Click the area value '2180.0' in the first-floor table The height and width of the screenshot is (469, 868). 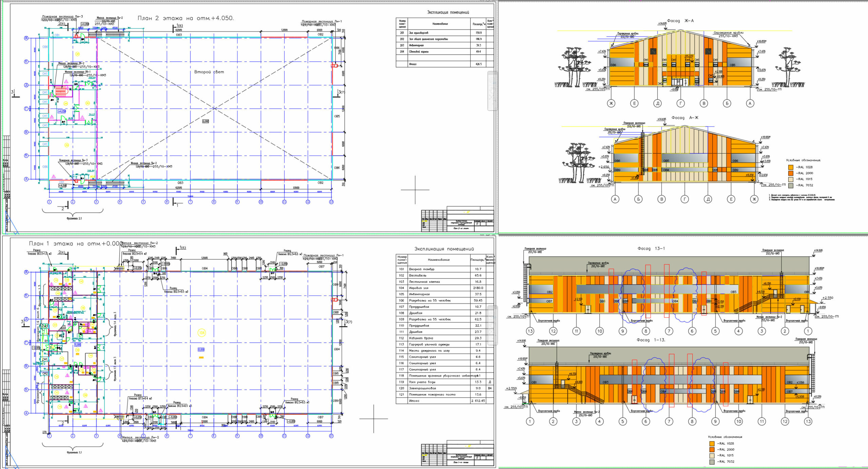[478, 288]
